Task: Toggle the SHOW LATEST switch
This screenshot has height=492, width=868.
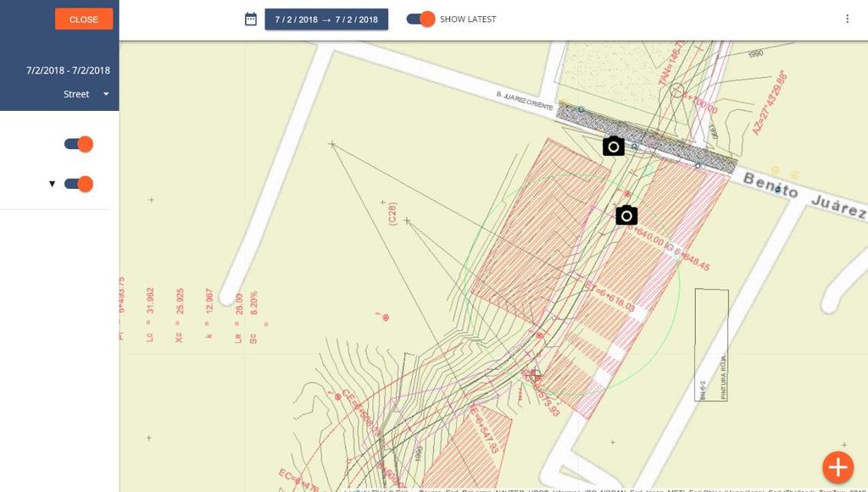Action: pos(420,19)
